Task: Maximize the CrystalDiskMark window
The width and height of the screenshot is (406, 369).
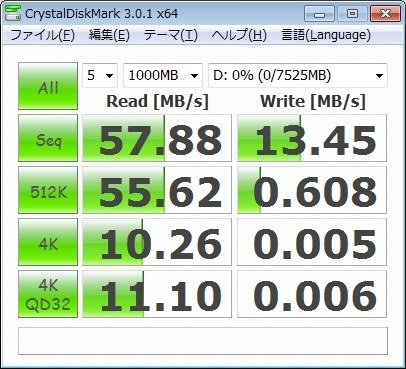Action: coord(352,14)
